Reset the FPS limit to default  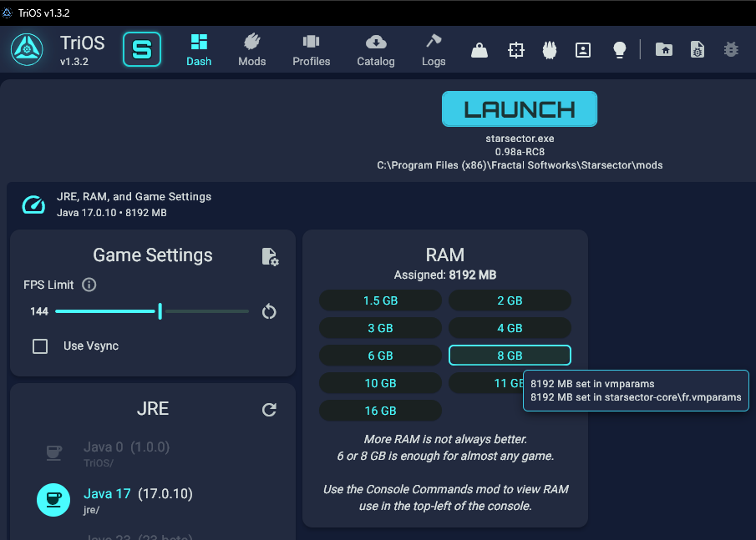pos(269,311)
